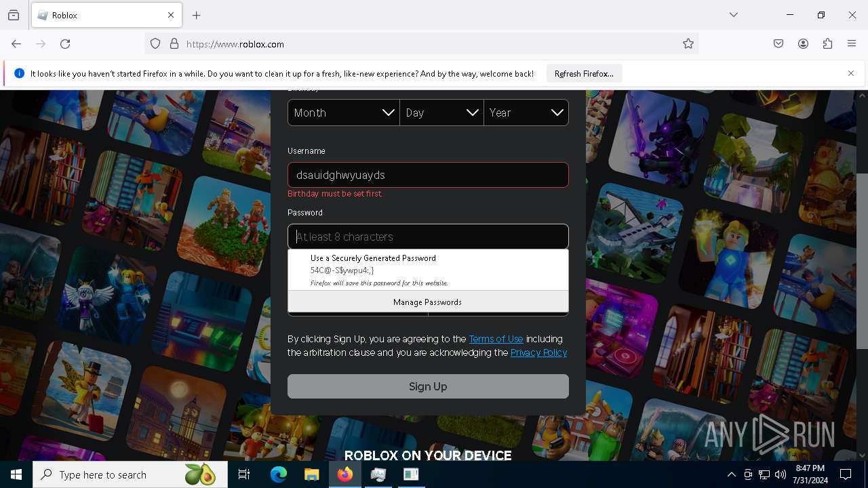The height and width of the screenshot is (488, 868).
Task: Reload the current page
Action: click(x=65, y=44)
